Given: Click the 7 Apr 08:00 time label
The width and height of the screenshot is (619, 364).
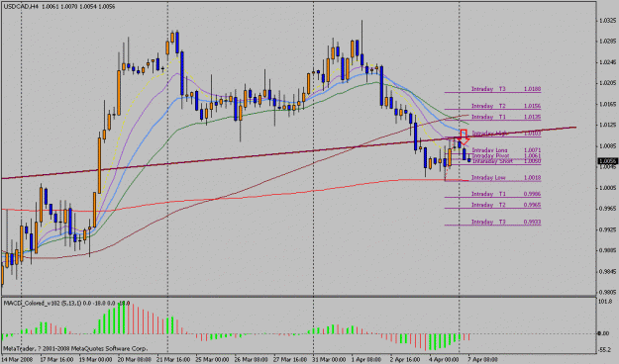Looking at the screenshot, I should pyautogui.click(x=483, y=360).
